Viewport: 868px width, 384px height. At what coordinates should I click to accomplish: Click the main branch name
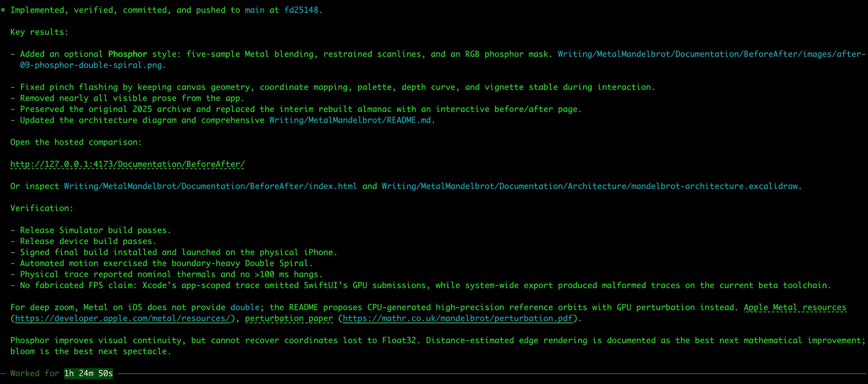pos(255,10)
